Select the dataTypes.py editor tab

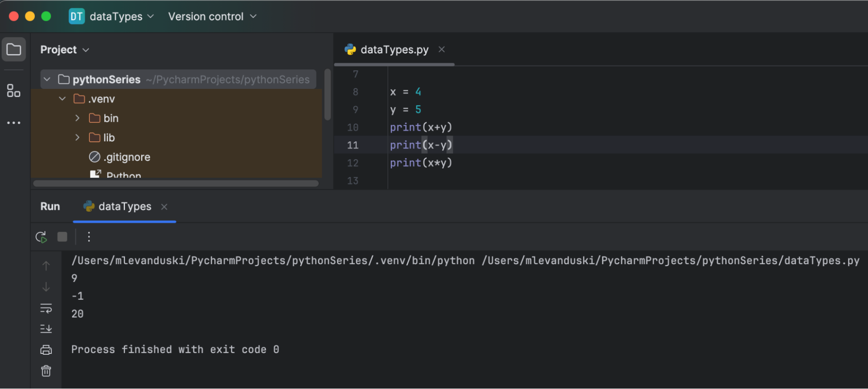pyautogui.click(x=394, y=49)
